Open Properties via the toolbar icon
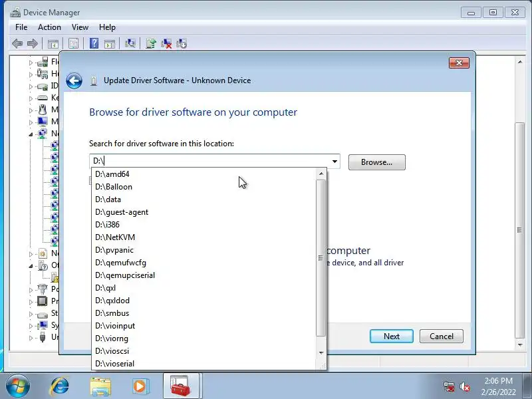The height and width of the screenshot is (399, 532). point(73,43)
